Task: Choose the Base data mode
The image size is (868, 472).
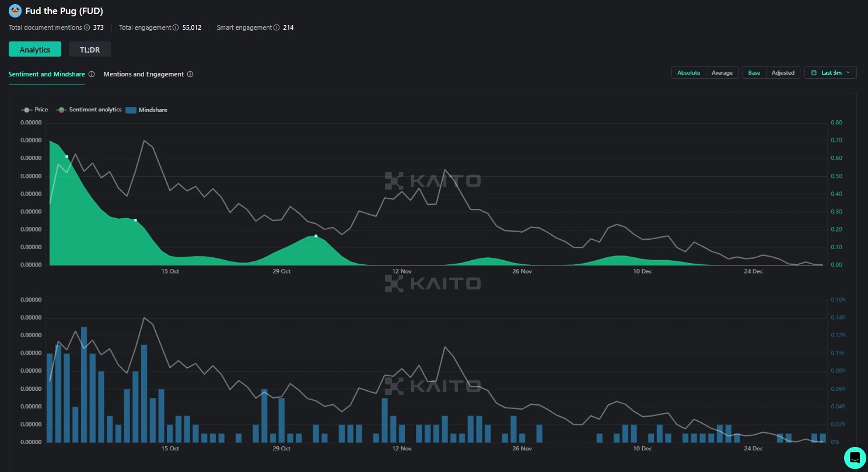Action: click(754, 72)
